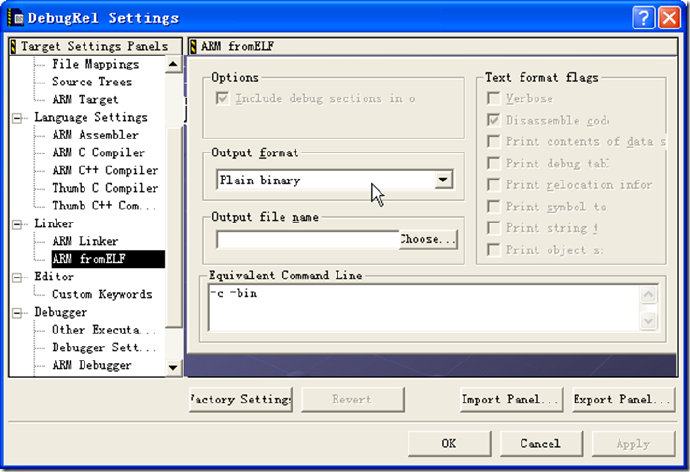The height and width of the screenshot is (472, 690).
Task: Open the Output format dropdown arrow
Action: click(x=443, y=179)
